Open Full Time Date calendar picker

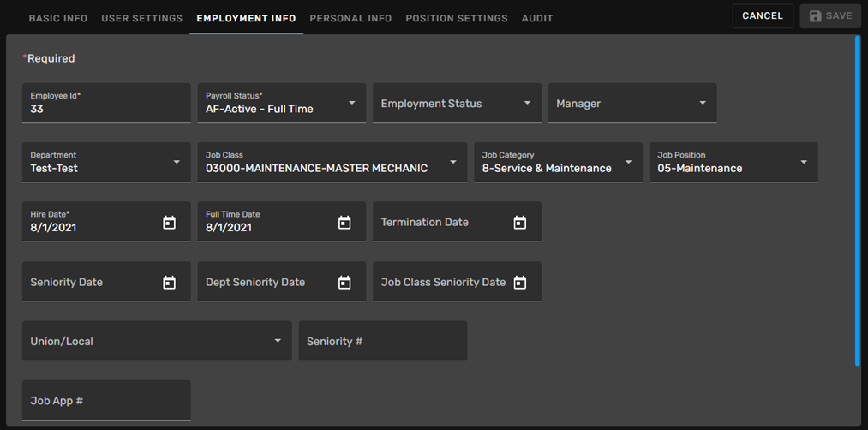click(x=344, y=223)
